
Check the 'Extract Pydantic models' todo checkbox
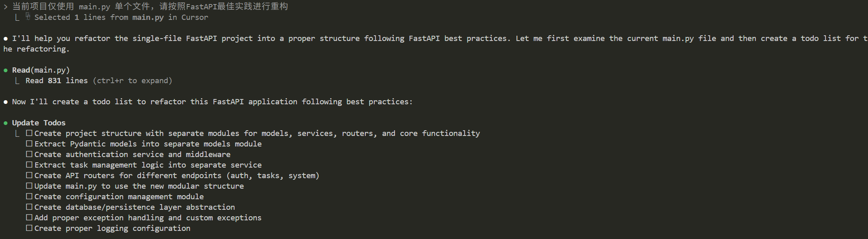(29, 144)
